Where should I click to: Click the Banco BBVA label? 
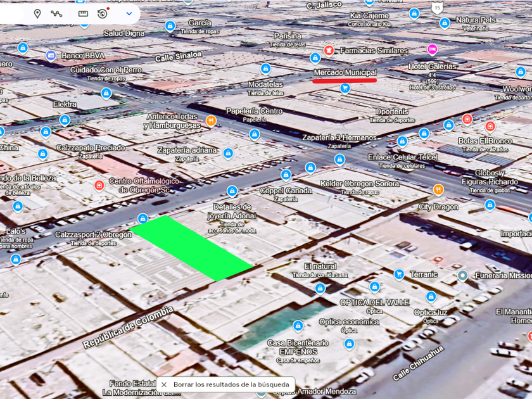tap(83, 56)
